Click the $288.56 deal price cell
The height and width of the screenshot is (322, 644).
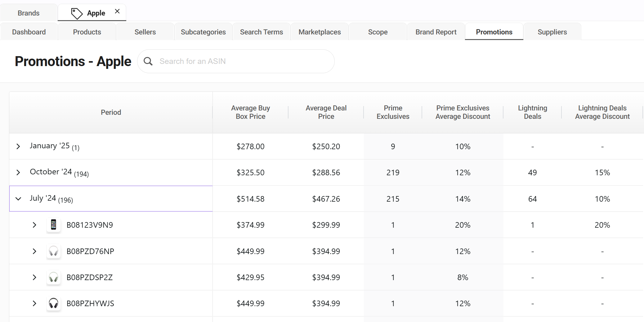tap(326, 172)
